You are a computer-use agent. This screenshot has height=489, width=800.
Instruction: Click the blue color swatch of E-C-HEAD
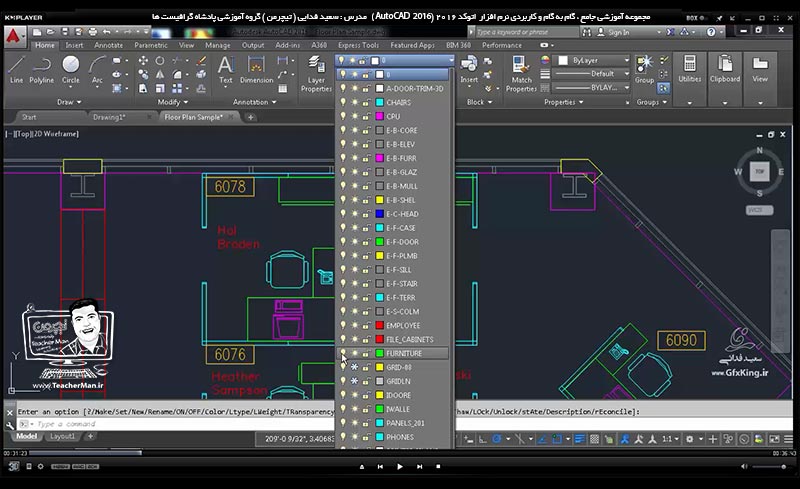coord(380,214)
